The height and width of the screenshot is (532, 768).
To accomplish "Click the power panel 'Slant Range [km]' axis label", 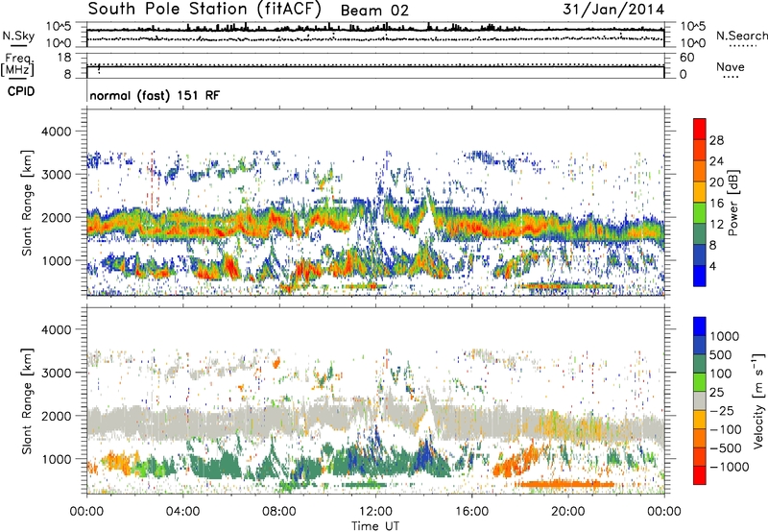I will pyautogui.click(x=27, y=203).
